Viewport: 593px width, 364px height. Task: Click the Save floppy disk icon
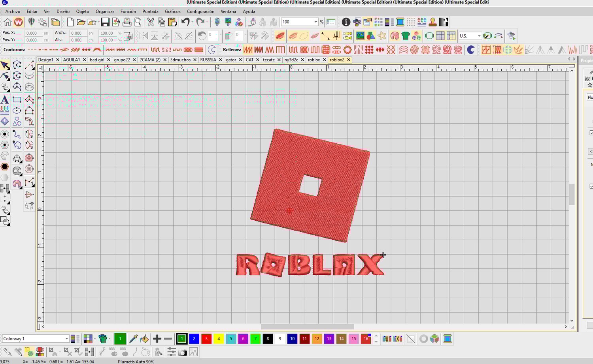pos(105,22)
